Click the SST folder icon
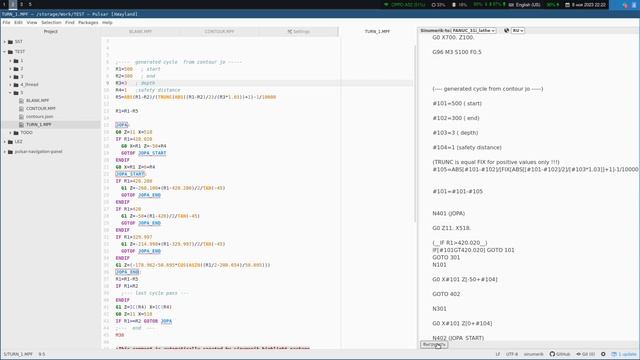The width and height of the screenshot is (640, 360). pos(10,42)
